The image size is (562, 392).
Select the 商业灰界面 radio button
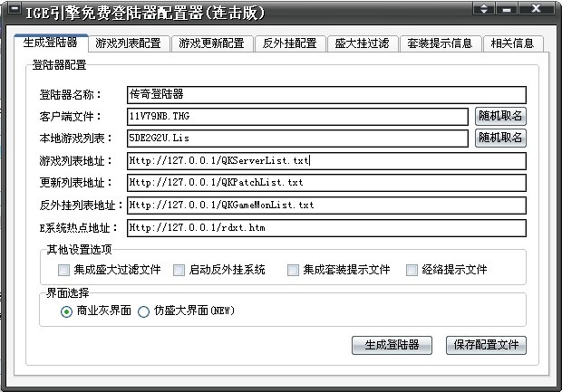[66, 311]
